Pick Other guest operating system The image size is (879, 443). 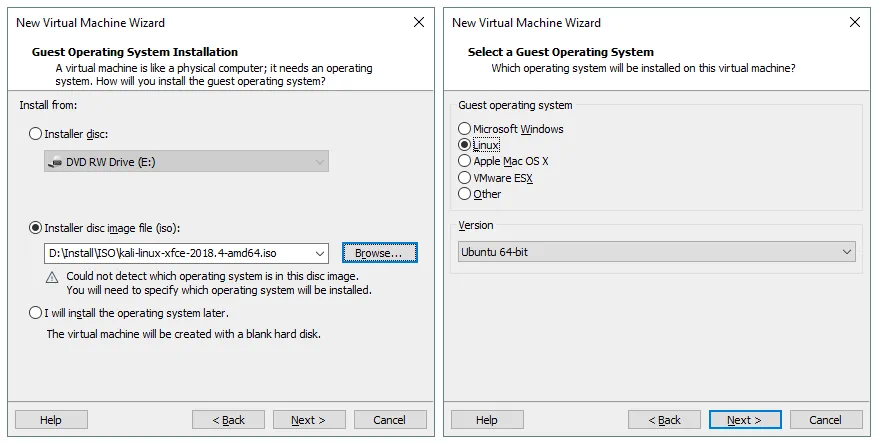tap(464, 194)
